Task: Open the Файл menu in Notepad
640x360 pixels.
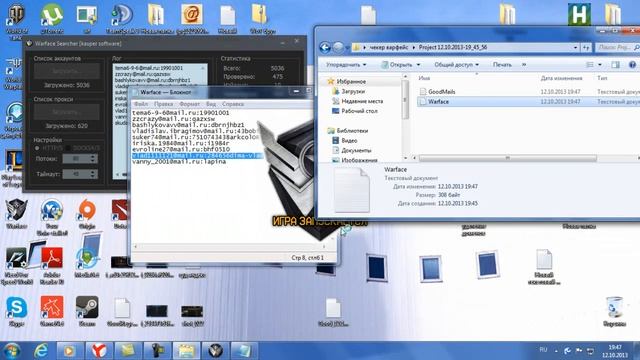Action: click(x=141, y=104)
